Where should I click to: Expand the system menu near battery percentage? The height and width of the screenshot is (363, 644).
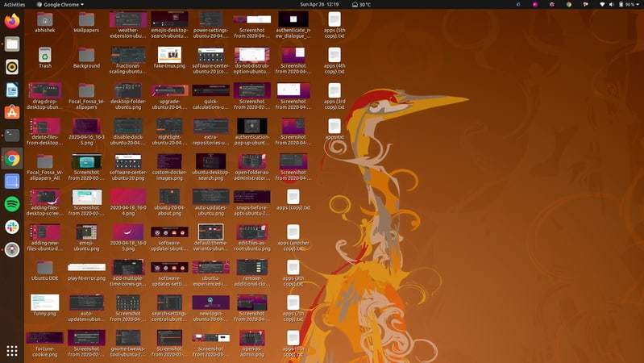[x=636, y=5]
